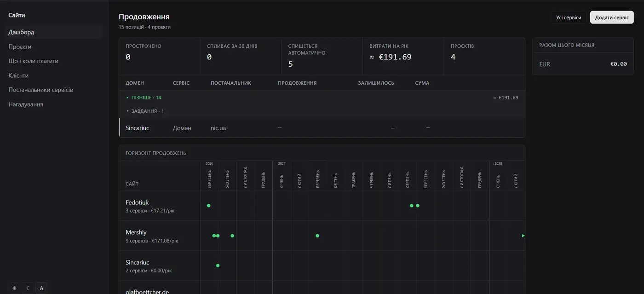This screenshot has width=644, height=294.
Task: Open Дашборд in the sidebar
Action: 55,32
